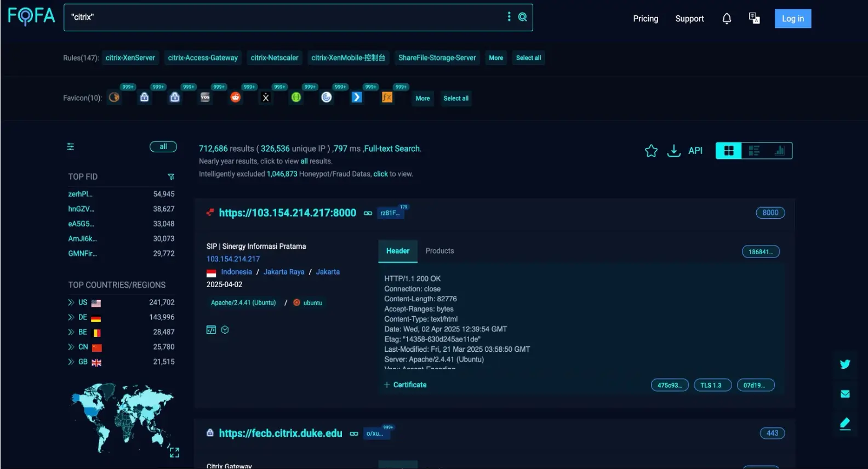
Task: Open notifications bell
Action: 727,19
